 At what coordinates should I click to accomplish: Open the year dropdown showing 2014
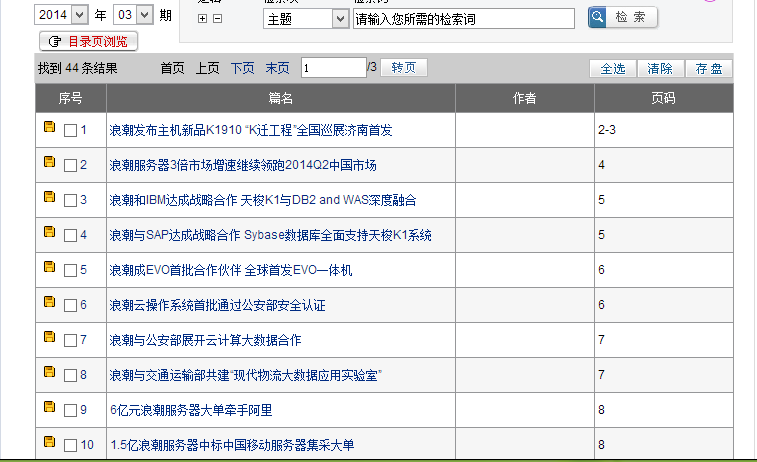61,15
